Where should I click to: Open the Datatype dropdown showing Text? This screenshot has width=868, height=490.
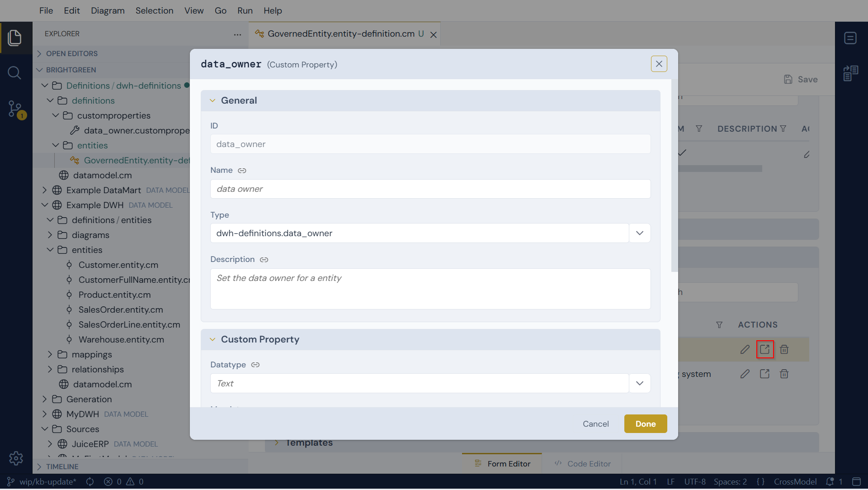640,383
